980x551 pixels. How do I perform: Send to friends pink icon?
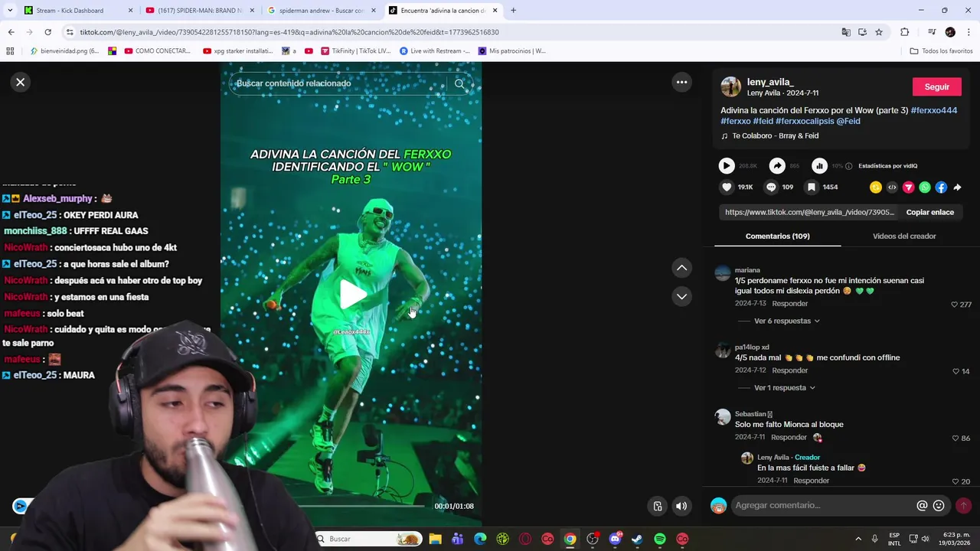[909, 187]
